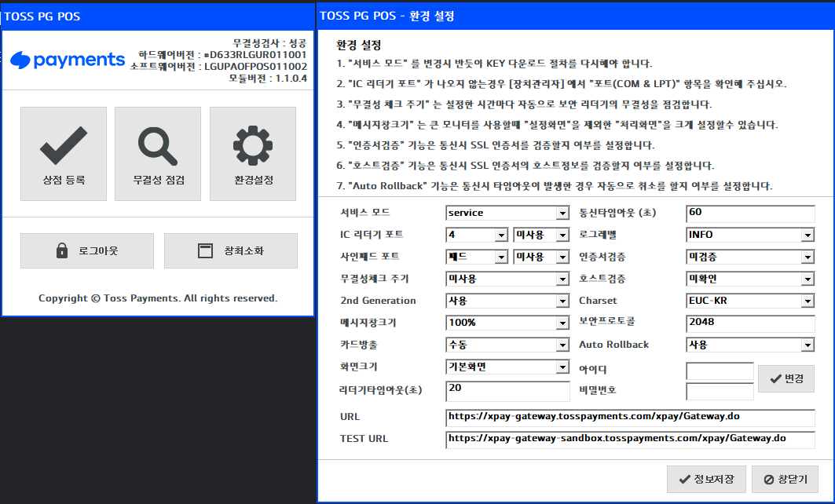Open the 2nd Generation dropdown
The height and width of the screenshot is (504, 835).
(507, 301)
